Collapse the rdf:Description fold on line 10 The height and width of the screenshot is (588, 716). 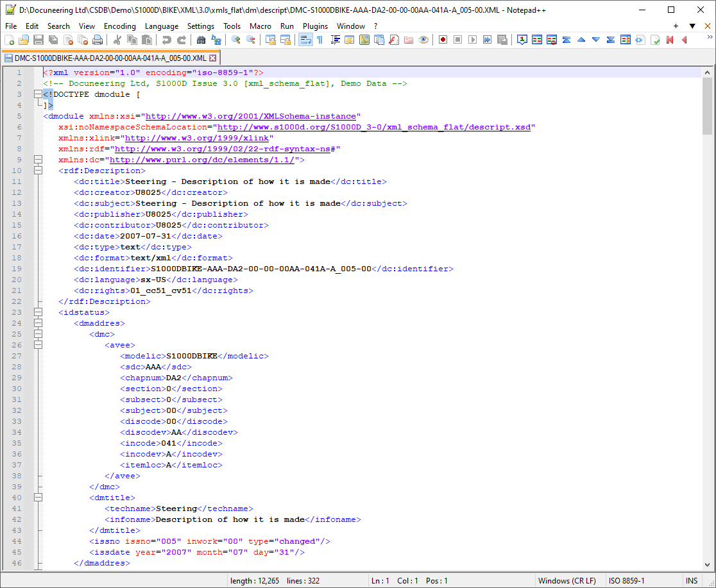[38, 171]
